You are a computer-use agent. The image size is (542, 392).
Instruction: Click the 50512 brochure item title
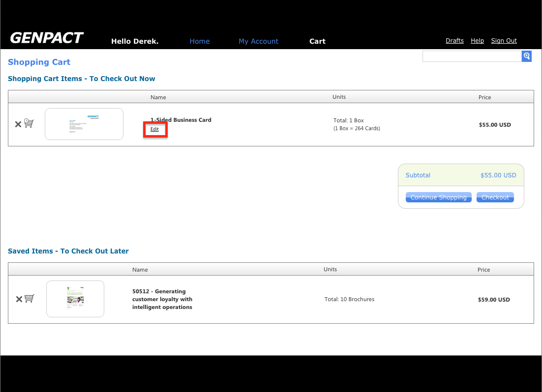click(x=162, y=299)
